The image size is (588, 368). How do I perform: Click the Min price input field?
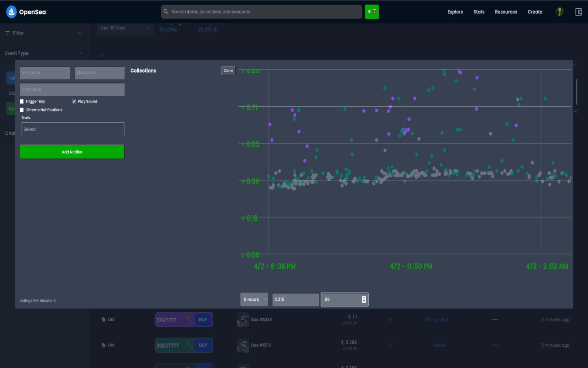45,73
